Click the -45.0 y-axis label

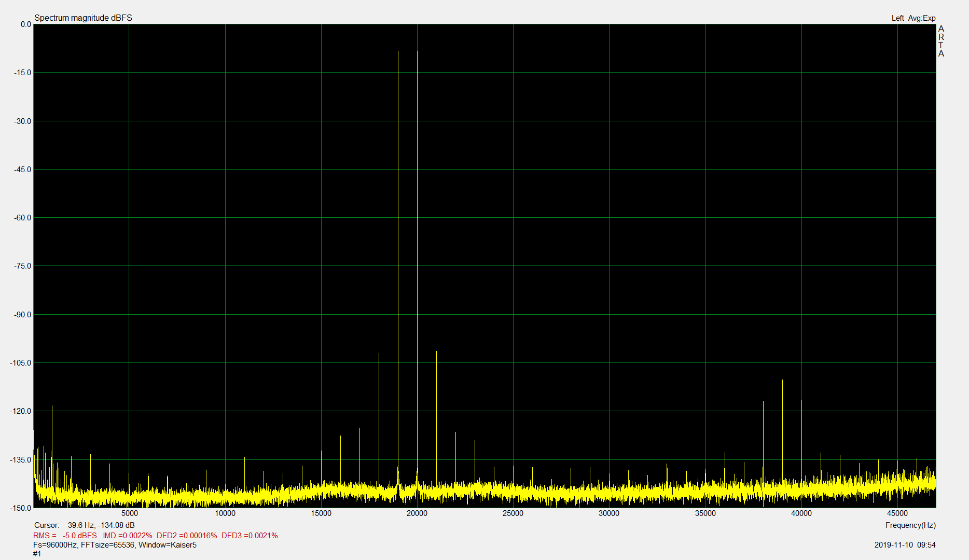point(23,170)
